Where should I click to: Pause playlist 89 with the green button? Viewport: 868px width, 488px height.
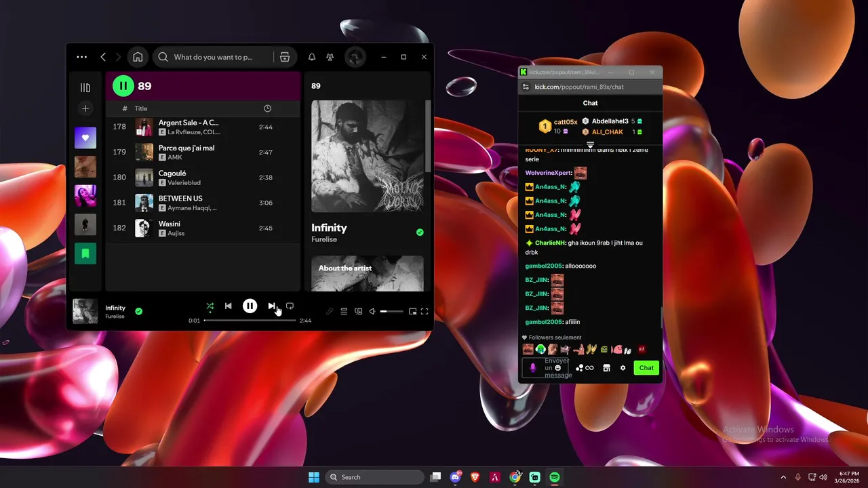pos(123,86)
